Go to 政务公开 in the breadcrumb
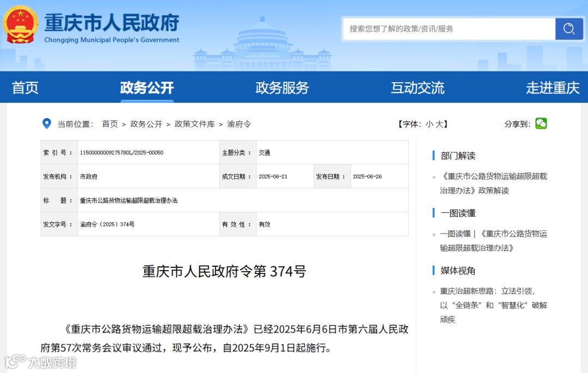The height and width of the screenshot is (373, 588). (x=146, y=124)
